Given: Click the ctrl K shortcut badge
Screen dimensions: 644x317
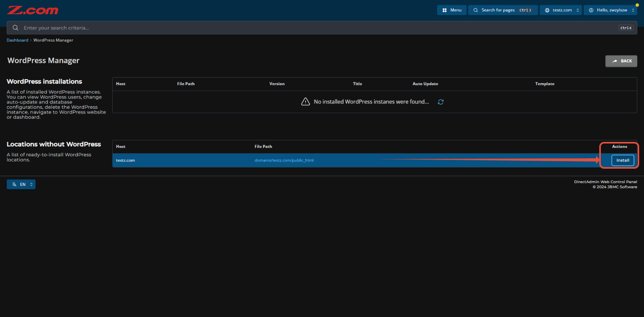Looking at the screenshot, I should pyautogui.click(x=626, y=28).
